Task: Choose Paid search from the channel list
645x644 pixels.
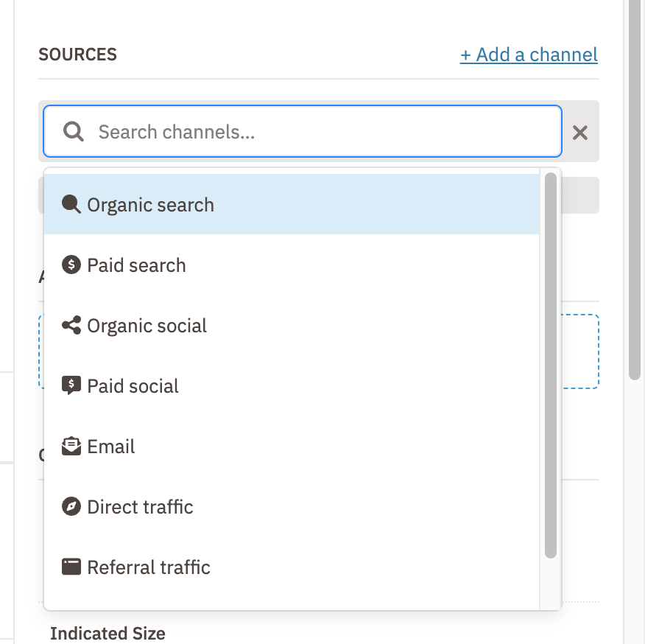Action: coord(137,265)
